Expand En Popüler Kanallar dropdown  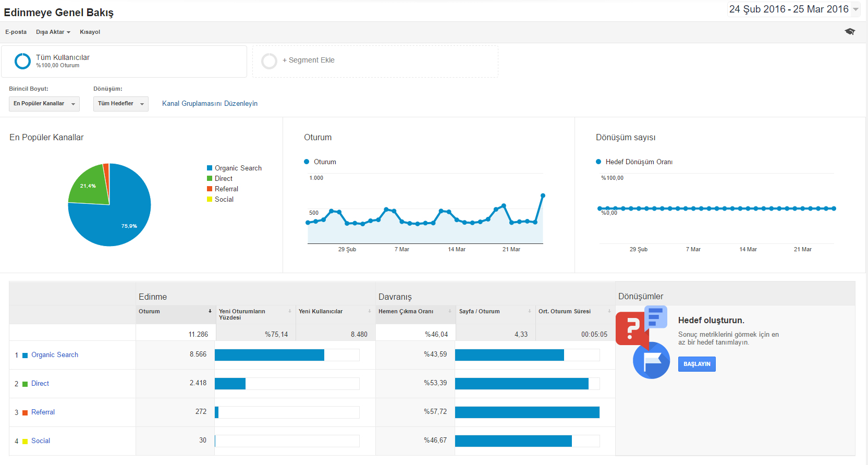click(44, 104)
